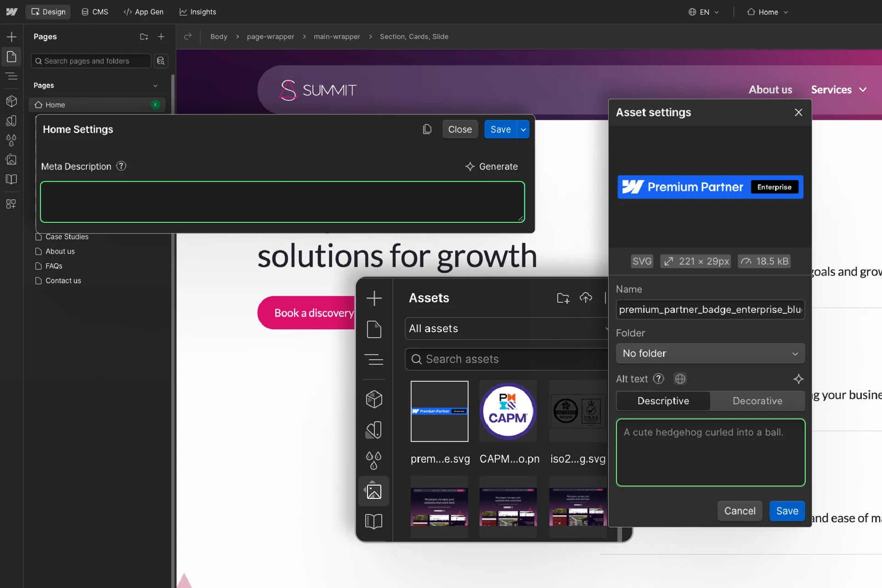Click the AI generate alt text sparkle

point(798,379)
